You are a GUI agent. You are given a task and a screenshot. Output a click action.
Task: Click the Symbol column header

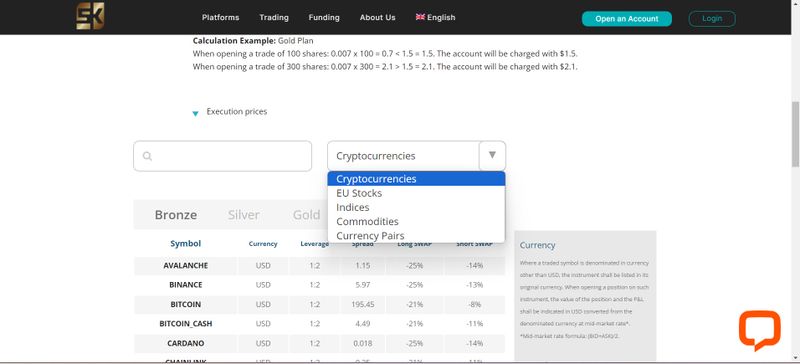186,244
